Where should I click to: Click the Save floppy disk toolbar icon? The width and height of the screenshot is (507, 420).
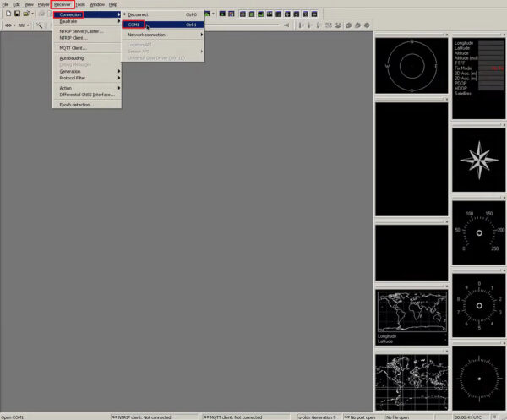click(x=17, y=14)
